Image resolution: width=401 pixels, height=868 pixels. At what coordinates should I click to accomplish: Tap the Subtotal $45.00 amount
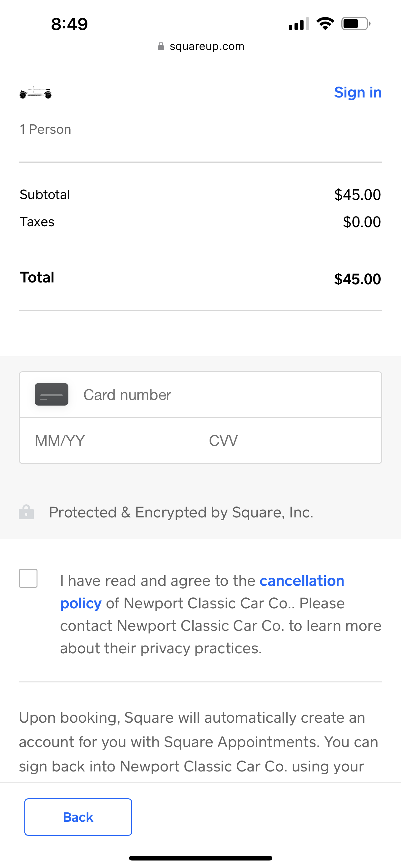[x=357, y=195]
